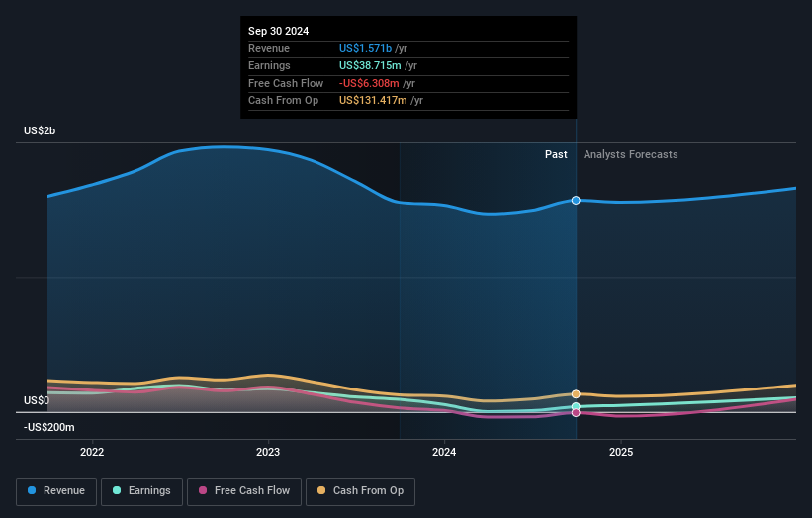Click the US$38.715m earnings value

click(x=370, y=65)
